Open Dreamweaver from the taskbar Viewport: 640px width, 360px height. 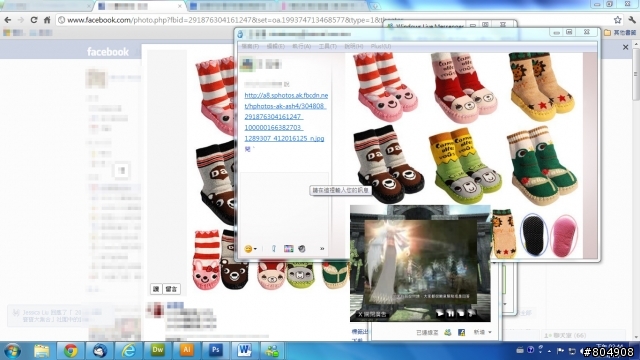point(158,350)
